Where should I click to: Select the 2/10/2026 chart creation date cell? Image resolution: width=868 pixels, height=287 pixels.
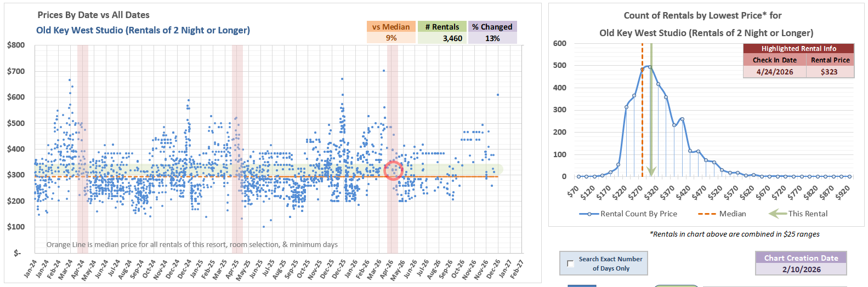pyautogui.click(x=801, y=269)
